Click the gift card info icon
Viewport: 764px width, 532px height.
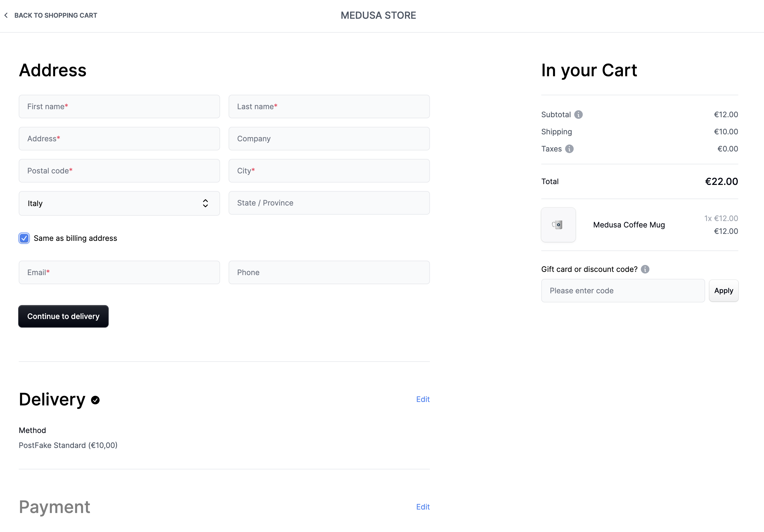click(645, 269)
